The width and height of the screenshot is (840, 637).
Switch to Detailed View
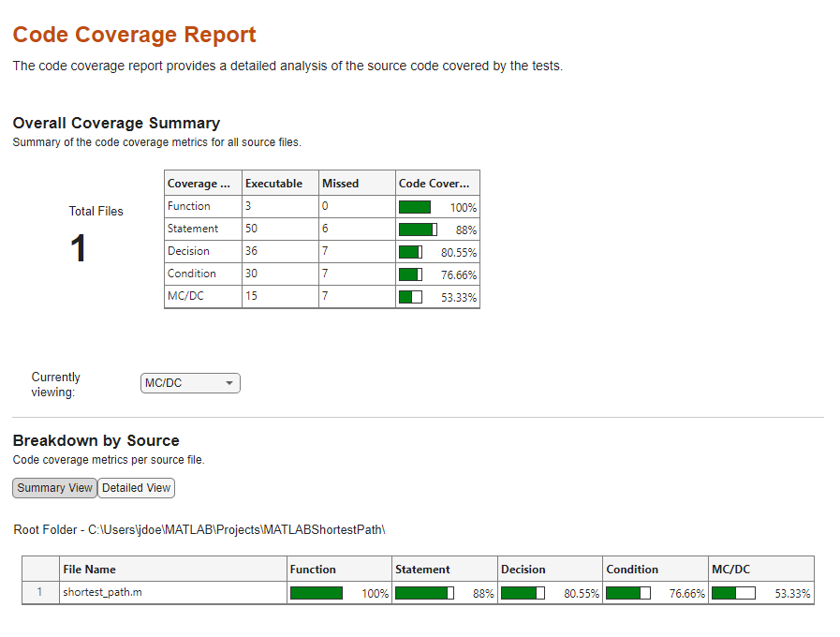coord(136,488)
